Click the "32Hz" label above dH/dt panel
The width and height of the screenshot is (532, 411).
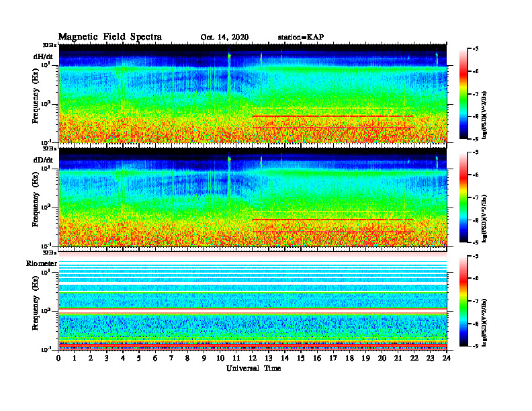[x=50, y=45]
